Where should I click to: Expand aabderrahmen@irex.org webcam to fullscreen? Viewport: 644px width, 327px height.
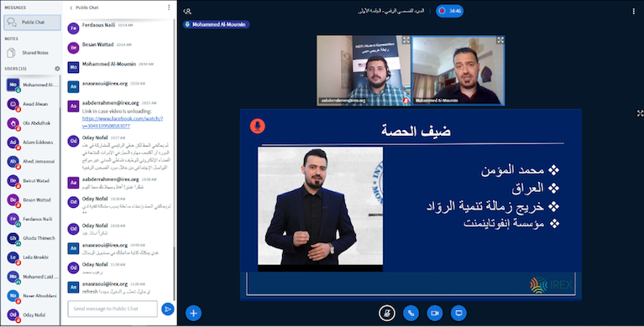click(x=406, y=39)
